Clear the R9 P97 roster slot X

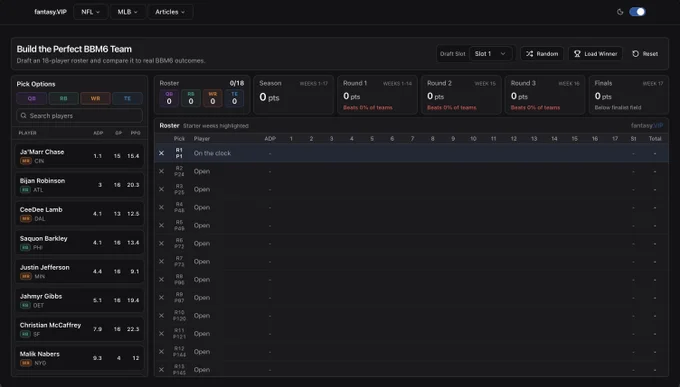(161, 298)
